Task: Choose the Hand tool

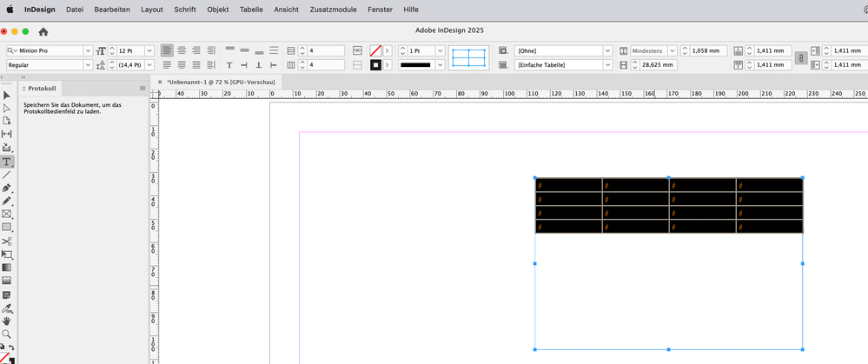Action: click(7, 321)
